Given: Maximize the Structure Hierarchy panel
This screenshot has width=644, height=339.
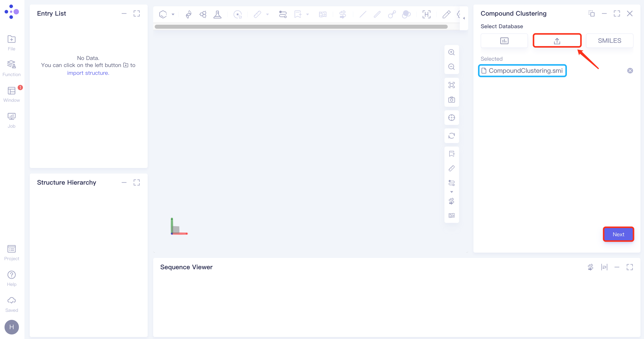Looking at the screenshot, I should click(137, 183).
